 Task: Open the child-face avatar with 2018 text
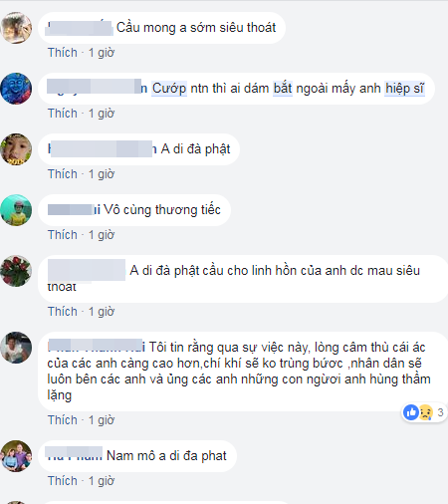coord(16,149)
